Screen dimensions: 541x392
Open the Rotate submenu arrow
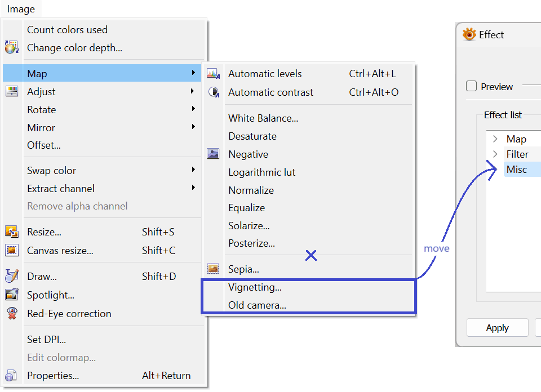tap(193, 109)
